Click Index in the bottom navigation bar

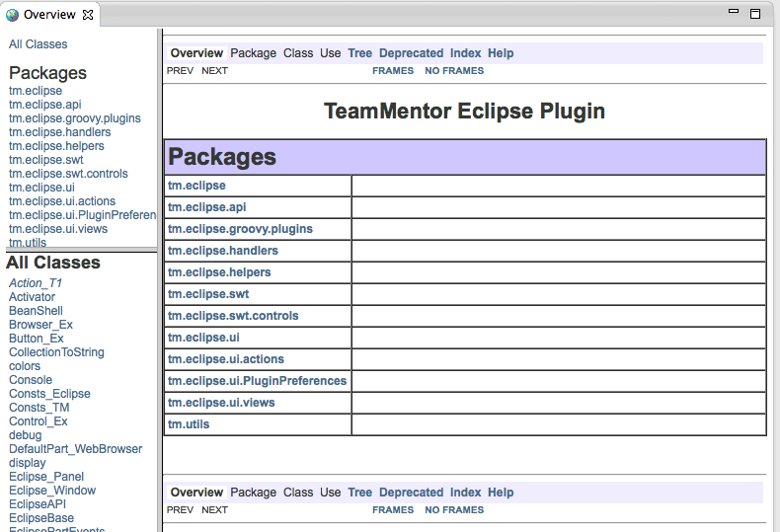pos(465,493)
